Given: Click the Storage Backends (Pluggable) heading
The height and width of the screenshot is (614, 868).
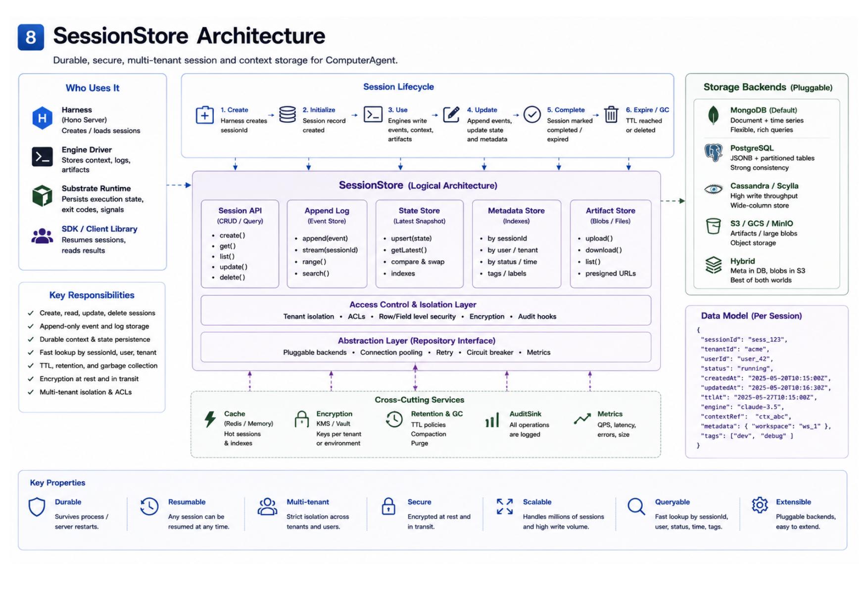Looking at the screenshot, I should 768,88.
